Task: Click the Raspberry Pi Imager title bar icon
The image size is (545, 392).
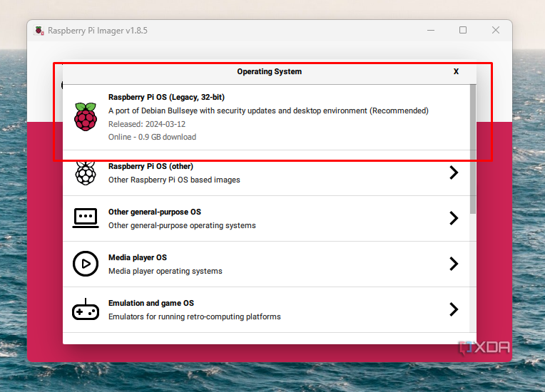Action: click(x=39, y=31)
